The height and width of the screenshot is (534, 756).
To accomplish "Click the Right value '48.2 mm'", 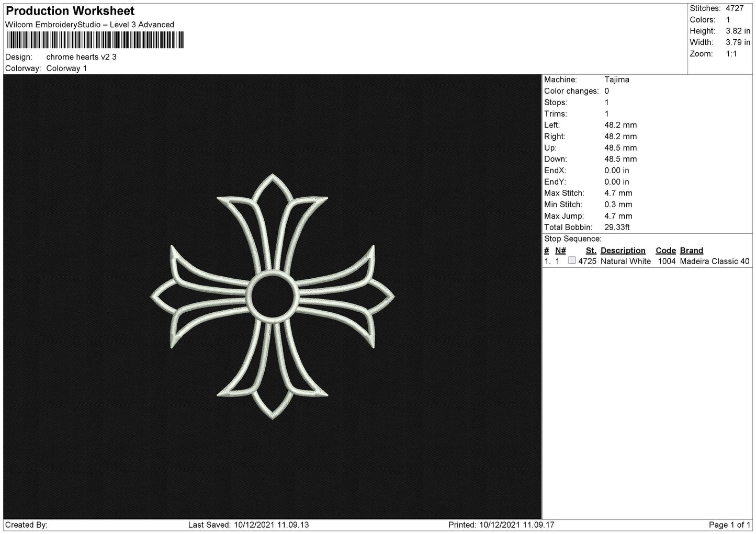I will point(620,137).
